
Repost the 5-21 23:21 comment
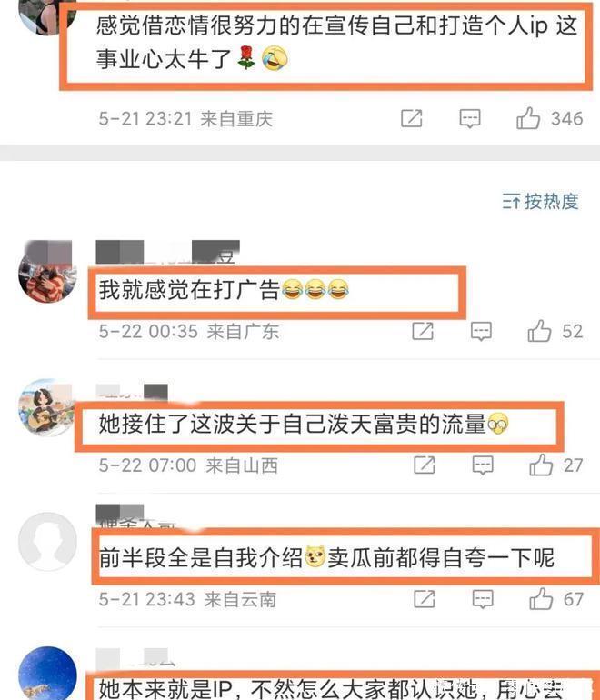point(411,118)
